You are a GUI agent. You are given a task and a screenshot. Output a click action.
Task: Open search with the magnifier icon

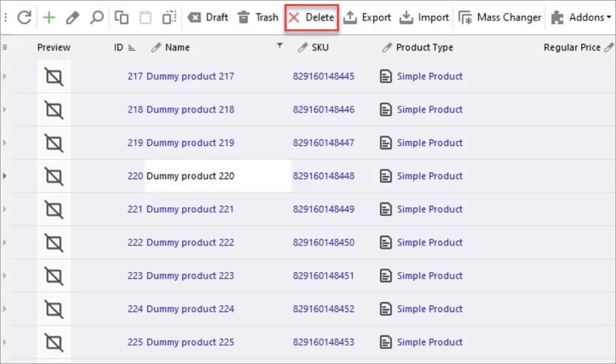[x=96, y=18]
